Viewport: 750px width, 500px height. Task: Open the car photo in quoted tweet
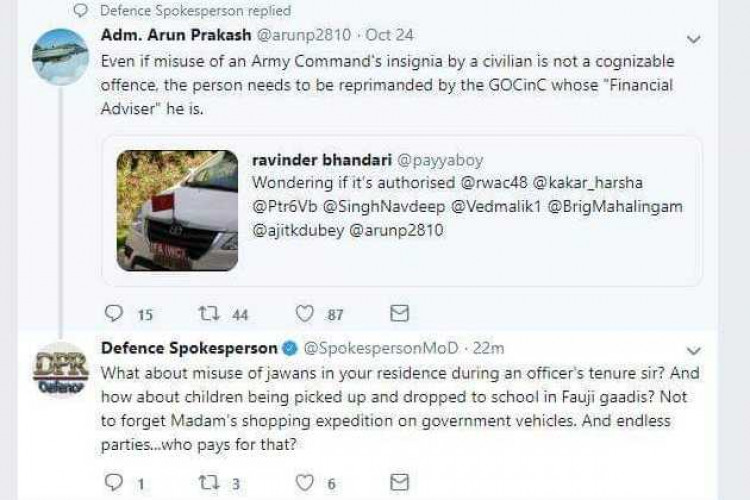(177, 211)
